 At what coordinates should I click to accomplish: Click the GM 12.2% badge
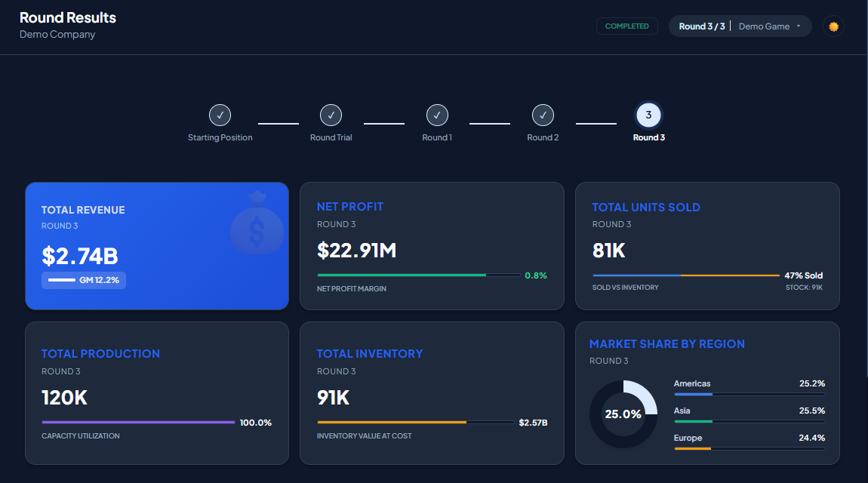pos(84,280)
